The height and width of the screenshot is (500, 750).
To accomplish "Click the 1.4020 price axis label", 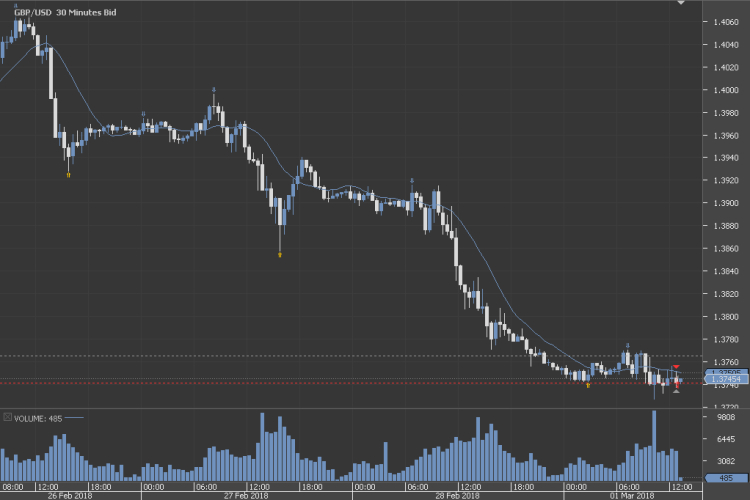I will tap(726, 67).
